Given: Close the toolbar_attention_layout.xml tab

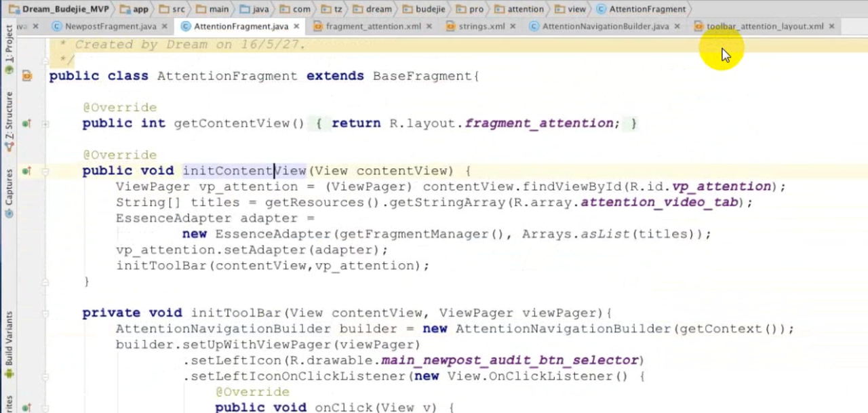Looking at the screenshot, I should point(832,26).
